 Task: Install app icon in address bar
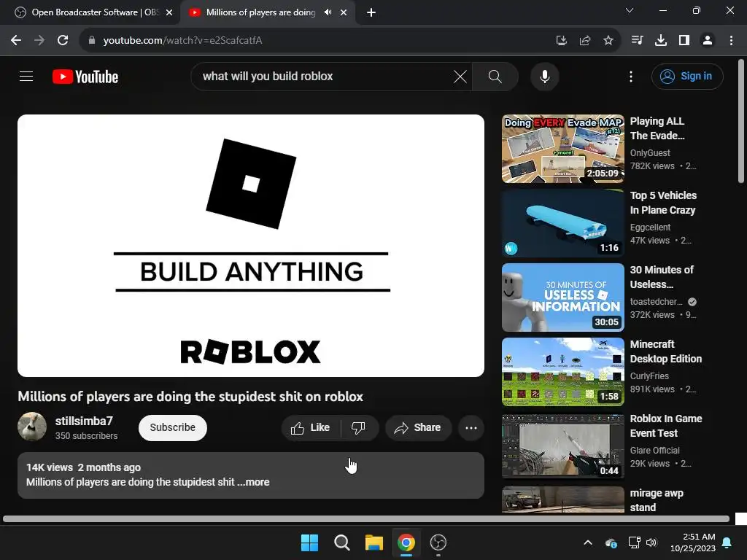pyautogui.click(x=562, y=41)
